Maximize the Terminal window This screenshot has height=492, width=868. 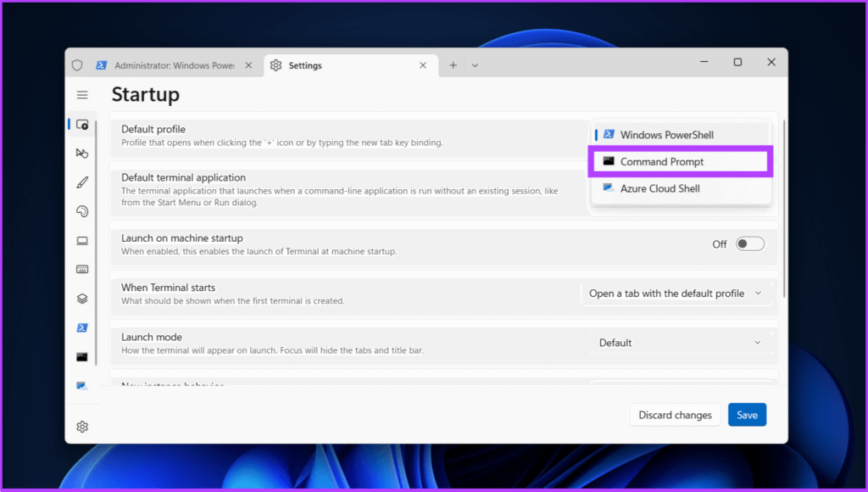click(x=738, y=62)
